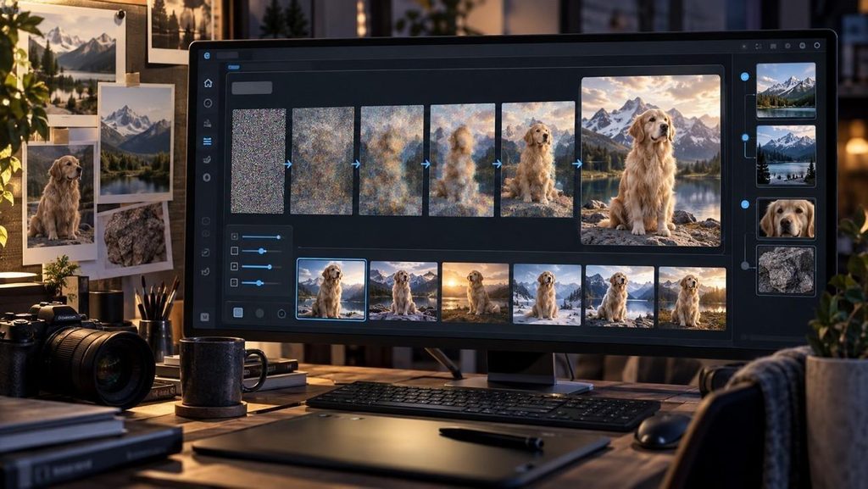Open the top mountain lake reference image
Screen dimensions: 868x489
click(x=786, y=90)
